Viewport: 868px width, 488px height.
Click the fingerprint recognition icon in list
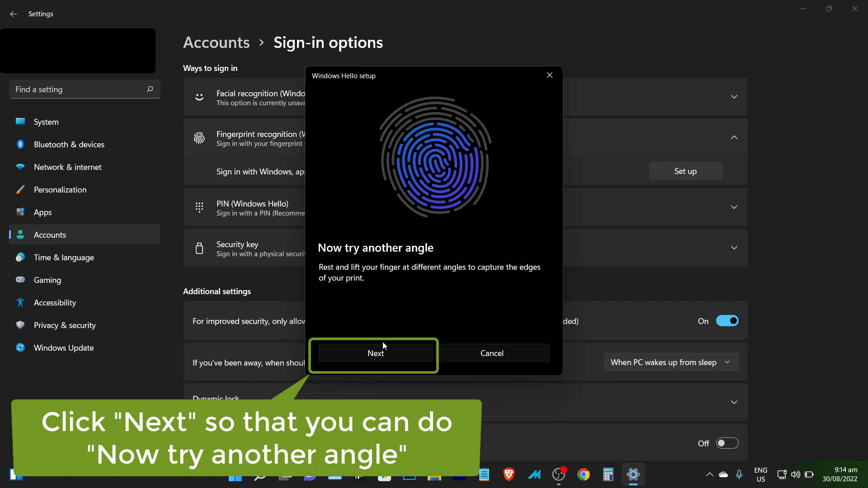pyautogui.click(x=199, y=138)
